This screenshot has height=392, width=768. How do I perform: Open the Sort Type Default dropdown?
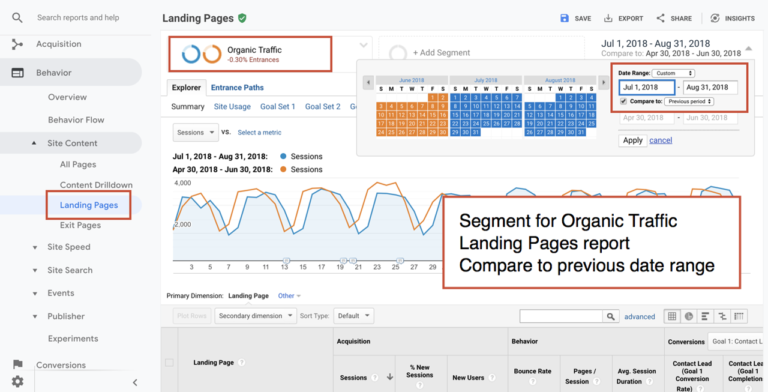coord(354,316)
